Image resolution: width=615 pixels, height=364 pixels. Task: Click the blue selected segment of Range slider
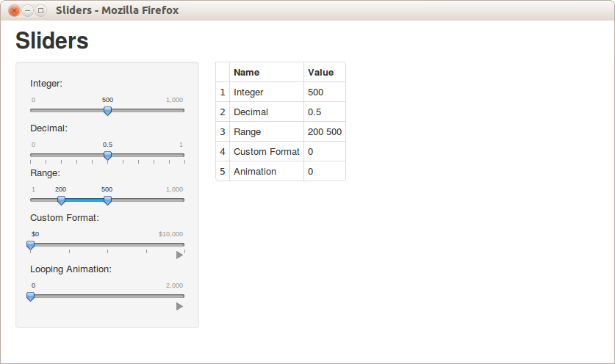pyautogui.click(x=84, y=200)
